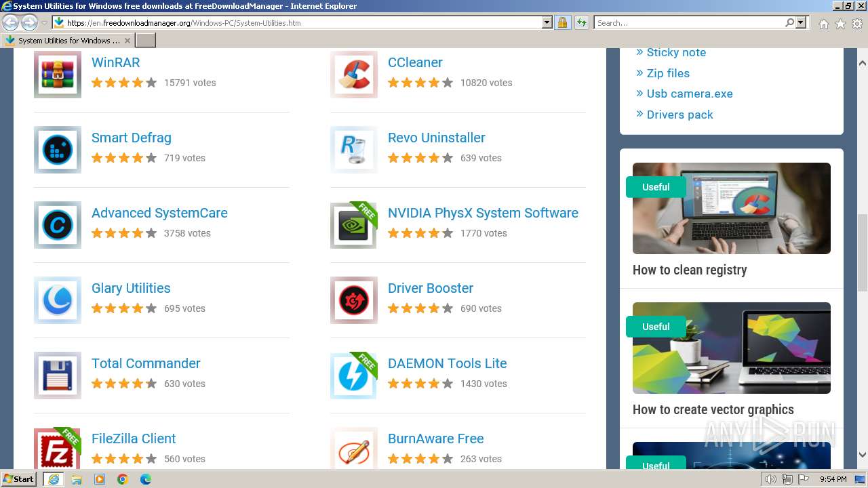Image resolution: width=868 pixels, height=488 pixels.
Task: Open the recent pages dropdown arrow
Action: 45,22
